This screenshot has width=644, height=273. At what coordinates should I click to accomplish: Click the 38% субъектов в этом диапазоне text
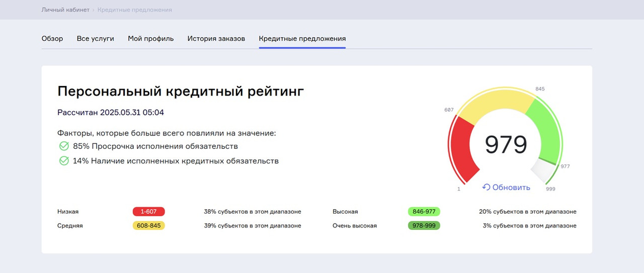253,212
